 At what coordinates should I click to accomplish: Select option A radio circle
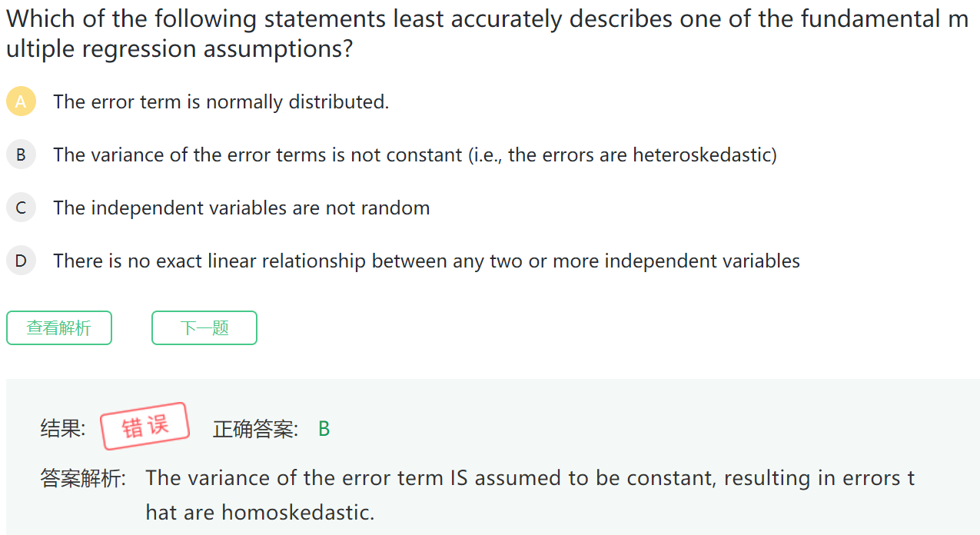tap(21, 101)
